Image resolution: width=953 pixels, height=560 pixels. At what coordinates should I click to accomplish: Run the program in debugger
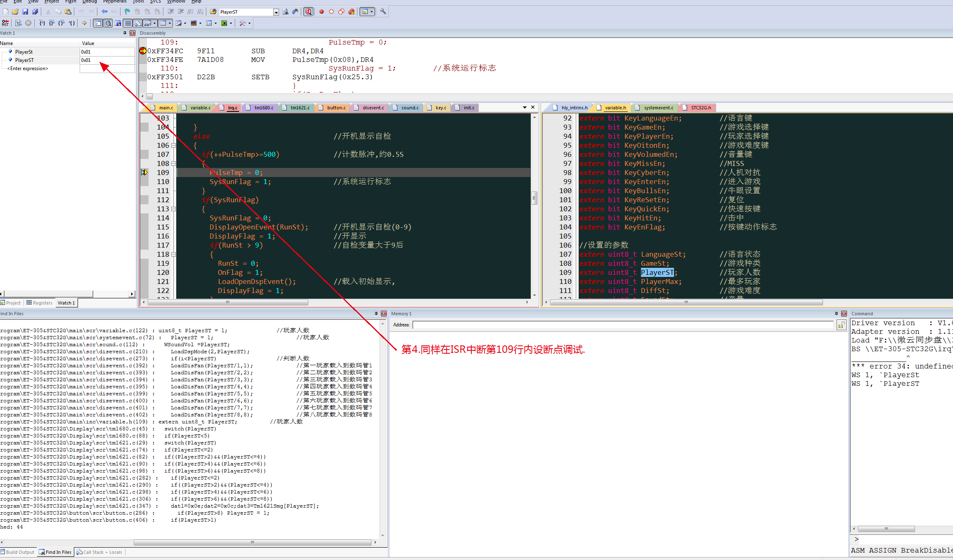tap(18, 23)
